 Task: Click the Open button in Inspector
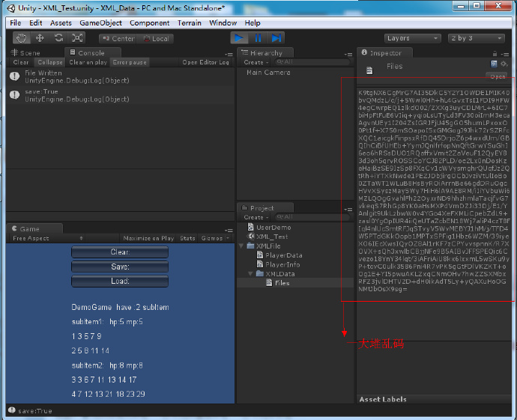pos(498,76)
